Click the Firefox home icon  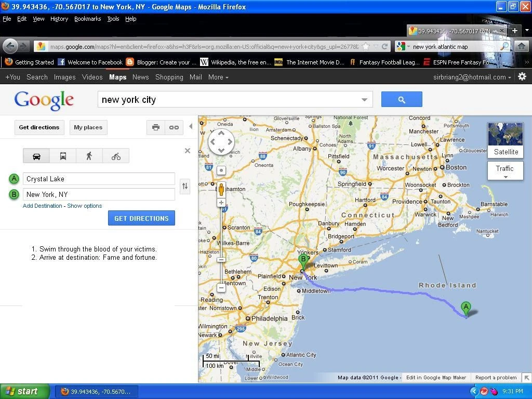[x=522, y=46]
